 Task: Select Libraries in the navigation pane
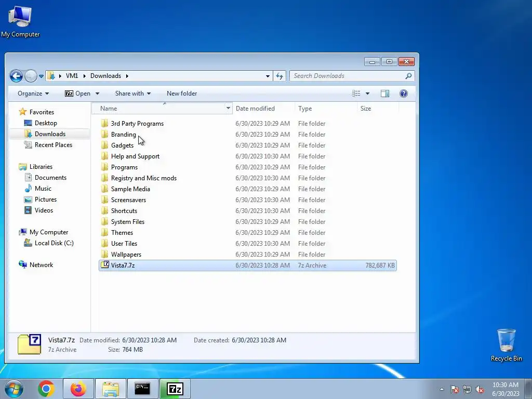36,167
